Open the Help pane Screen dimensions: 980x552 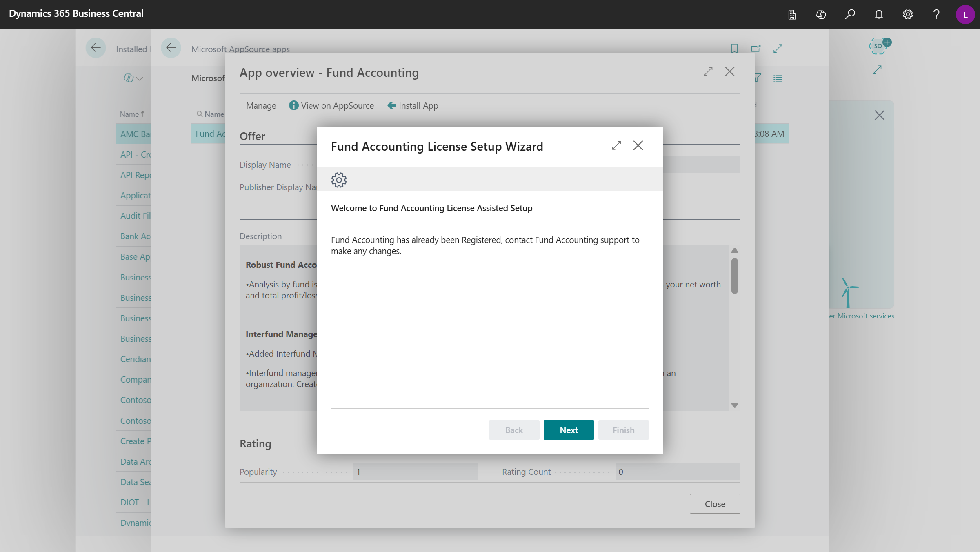[x=936, y=14]
